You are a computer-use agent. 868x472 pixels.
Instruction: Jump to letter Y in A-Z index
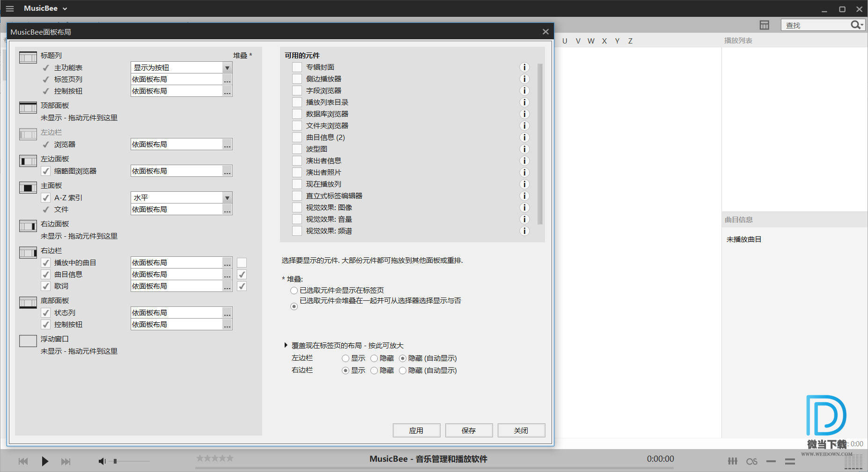[x=618, y=41]
